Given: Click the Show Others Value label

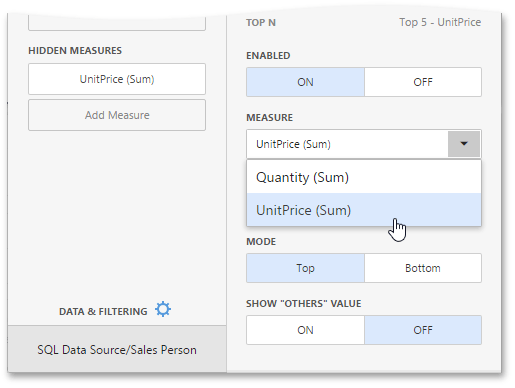Looking at the screenshot, I should coord(304,304).
